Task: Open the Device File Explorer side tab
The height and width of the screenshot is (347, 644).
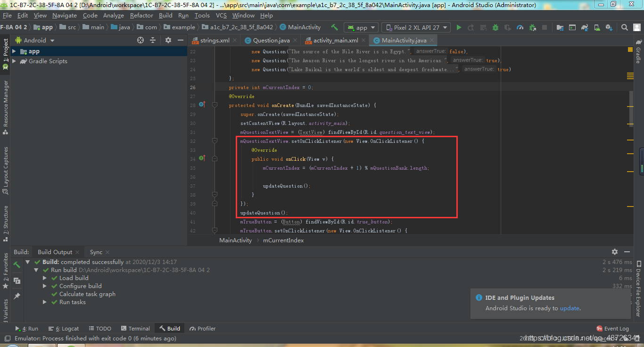Action: pyautogui.click(x=638, y=289)
